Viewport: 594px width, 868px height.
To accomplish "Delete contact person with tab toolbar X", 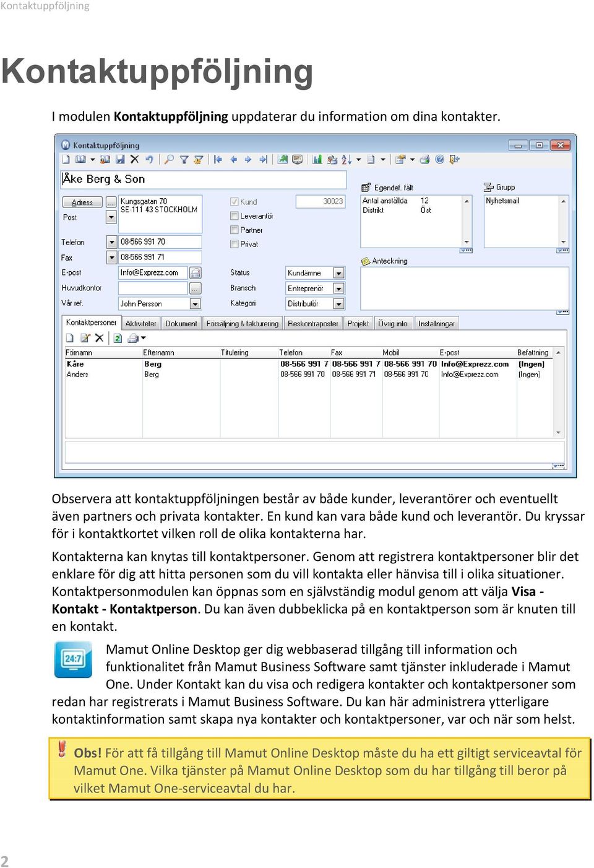I will point(99,338).
